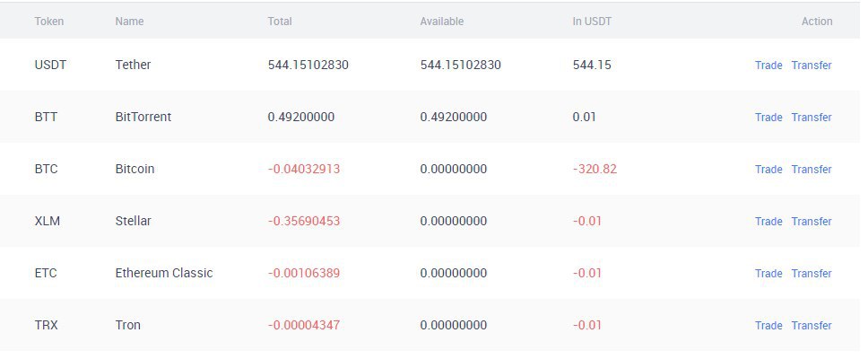This screenshot has height=359, width=868.
Task: Select the BTT token cell
Action: coord(46,117)
